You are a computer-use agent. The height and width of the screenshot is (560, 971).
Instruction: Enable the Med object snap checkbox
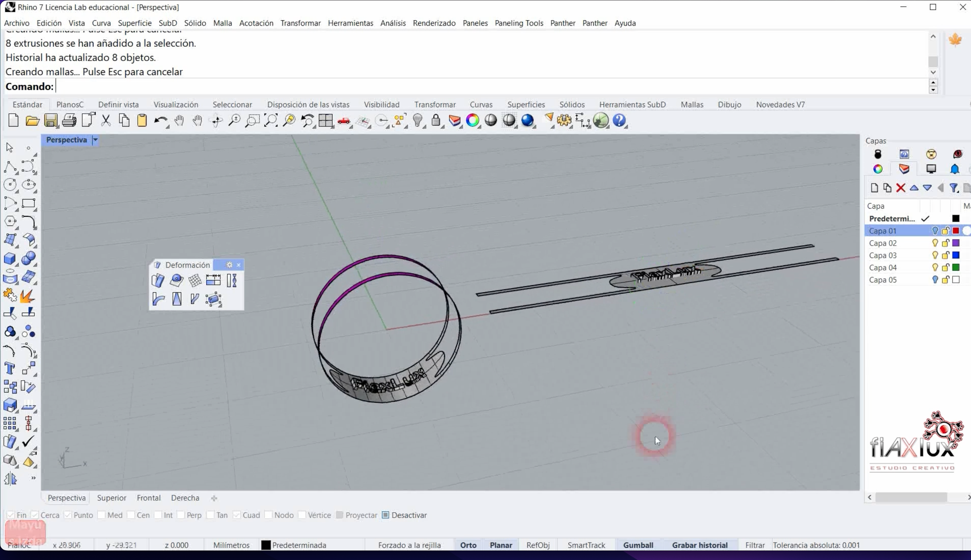coord(102,515)
